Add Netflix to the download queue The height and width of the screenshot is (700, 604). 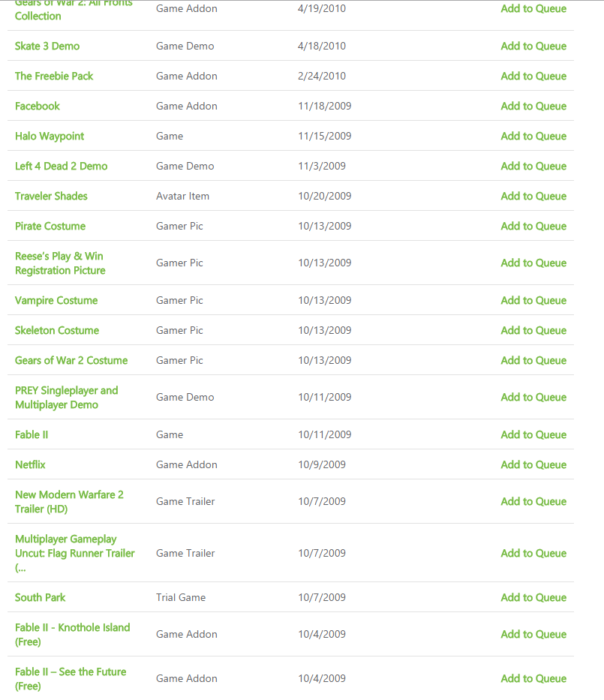[x=533, y=464]
